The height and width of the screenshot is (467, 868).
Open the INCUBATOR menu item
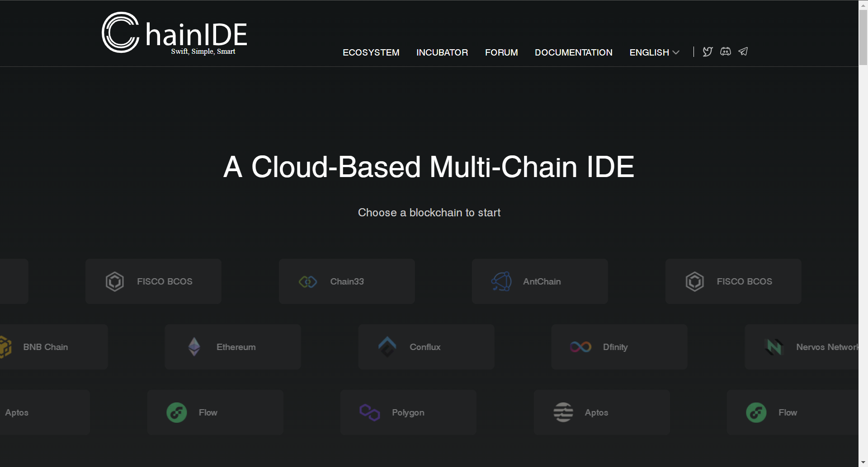click(442, 52)
